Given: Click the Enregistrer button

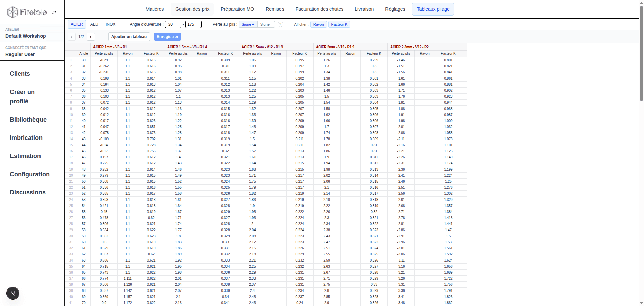Looking at the screenshot, I should click(167, 37).
